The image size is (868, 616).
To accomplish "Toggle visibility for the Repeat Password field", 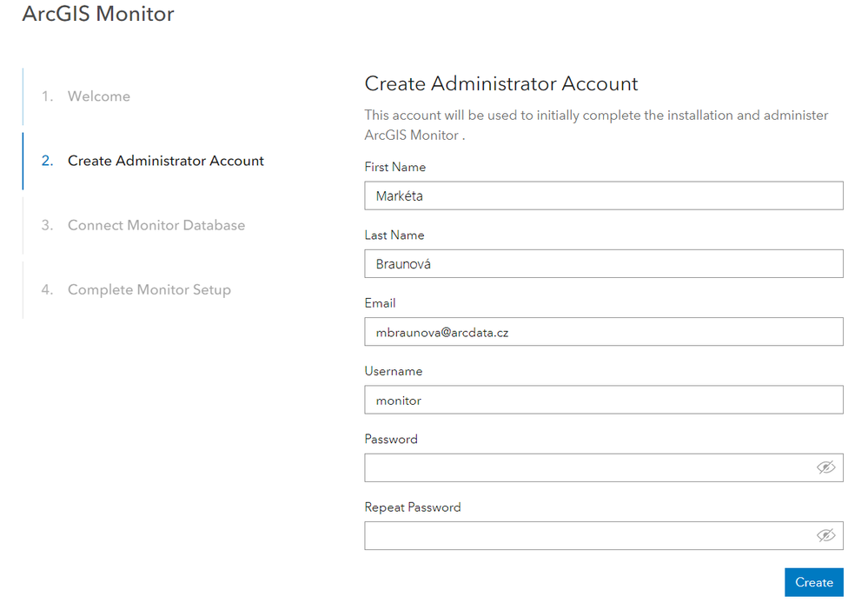I will (x=825, y=535).
